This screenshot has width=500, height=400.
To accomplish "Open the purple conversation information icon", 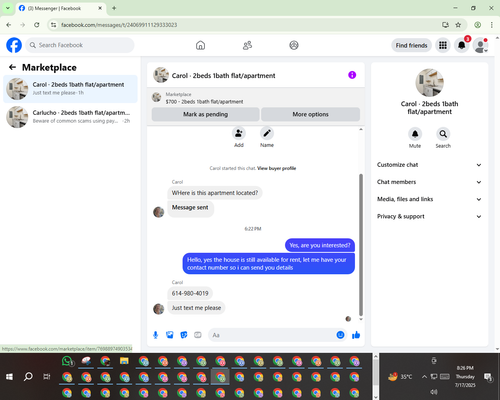I will pos(352,75).
